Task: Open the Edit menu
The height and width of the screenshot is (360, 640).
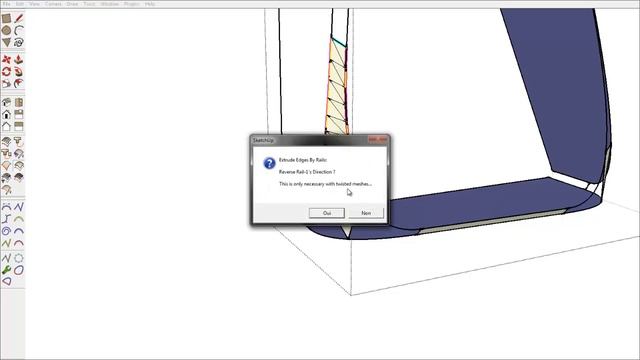Action: tap(20, 4)
